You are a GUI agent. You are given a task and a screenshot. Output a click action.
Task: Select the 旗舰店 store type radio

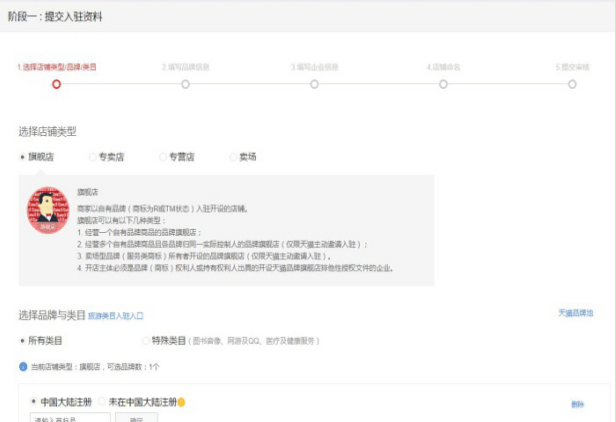(23, 157)
